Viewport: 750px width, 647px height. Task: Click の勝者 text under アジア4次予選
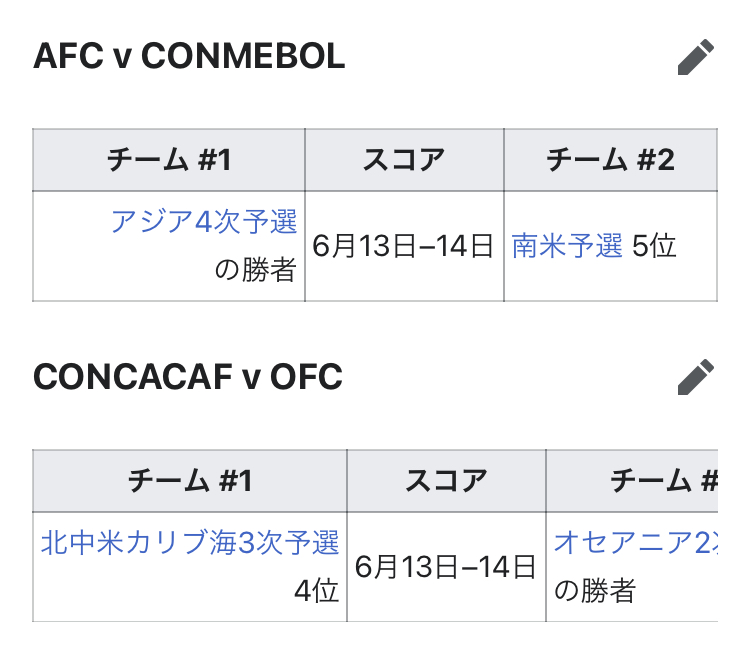click(x=256, y=271)
